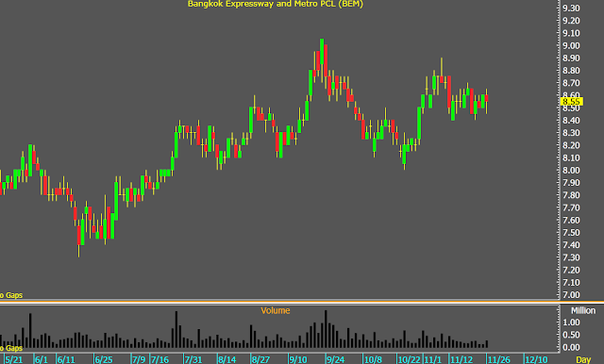This screenshot has width=604, height=364.
Task: Select the 8/14 date marker
Action: point(227,360)
